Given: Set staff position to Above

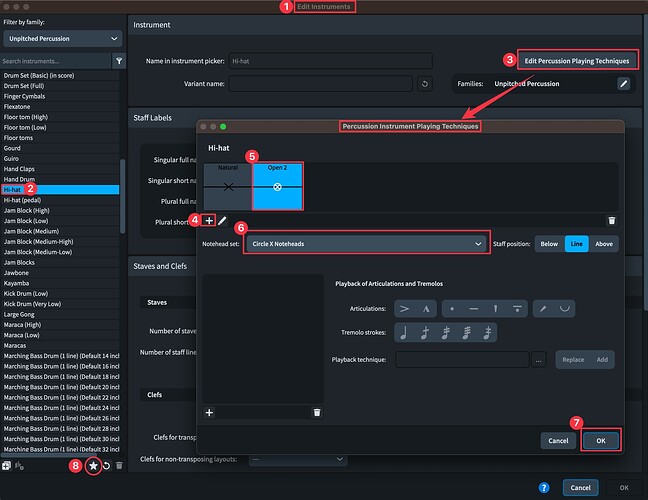Looking at the screenshot, I should point(604,244).
